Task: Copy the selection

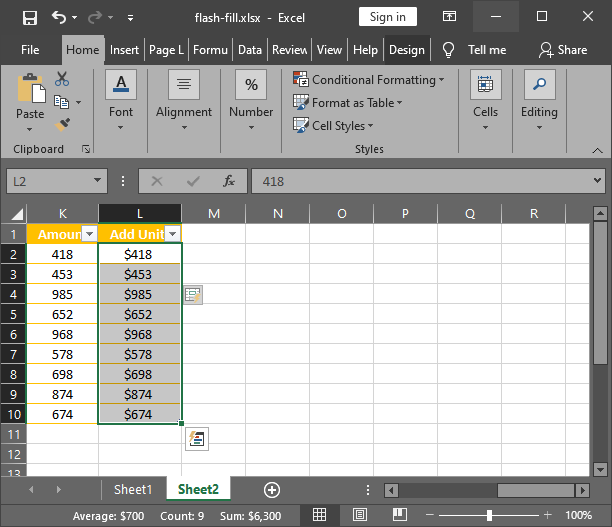Action: pos(62,102)
